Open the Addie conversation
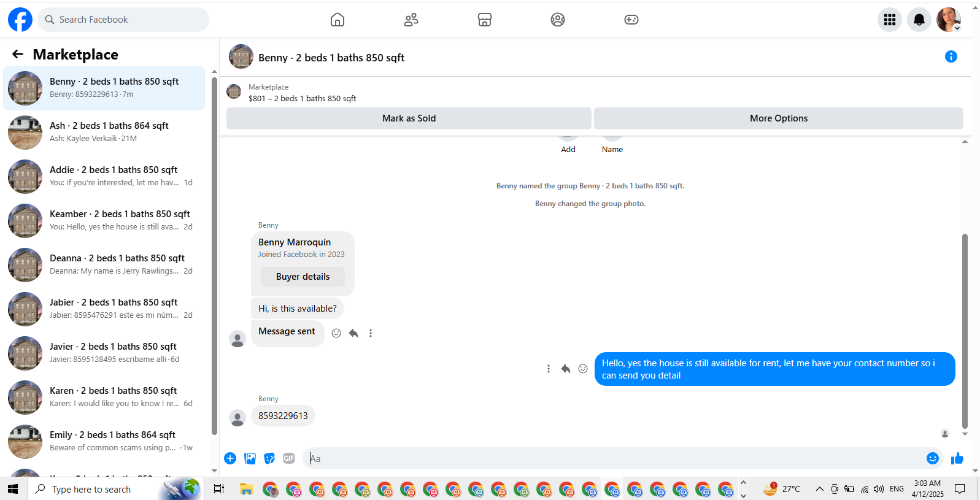The height and width of the screenshot is (500, 980). coord(104,177)
